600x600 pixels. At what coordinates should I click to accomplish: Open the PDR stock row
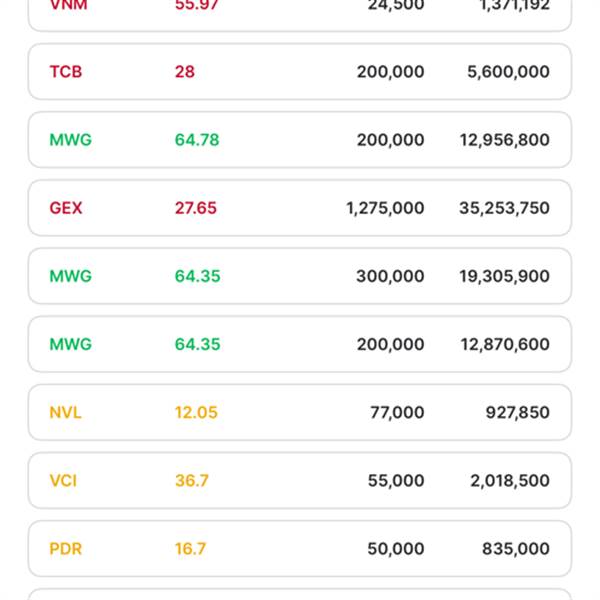tap(300, 548)
